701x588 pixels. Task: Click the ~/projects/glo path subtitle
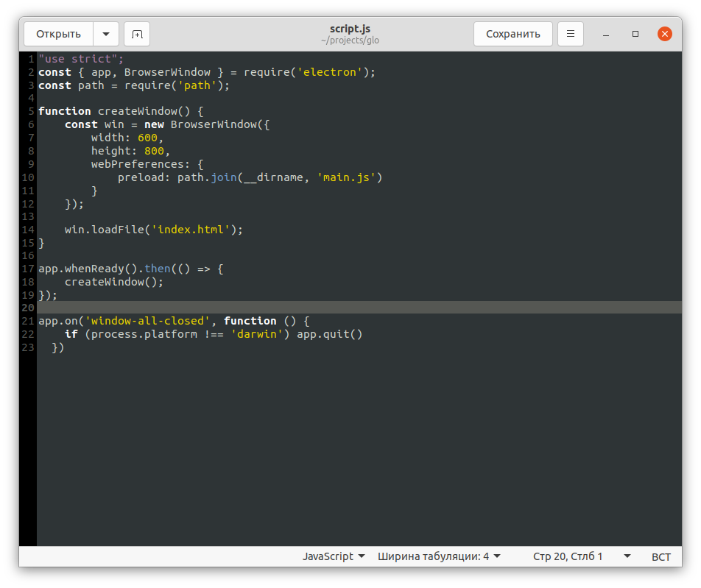350,40
